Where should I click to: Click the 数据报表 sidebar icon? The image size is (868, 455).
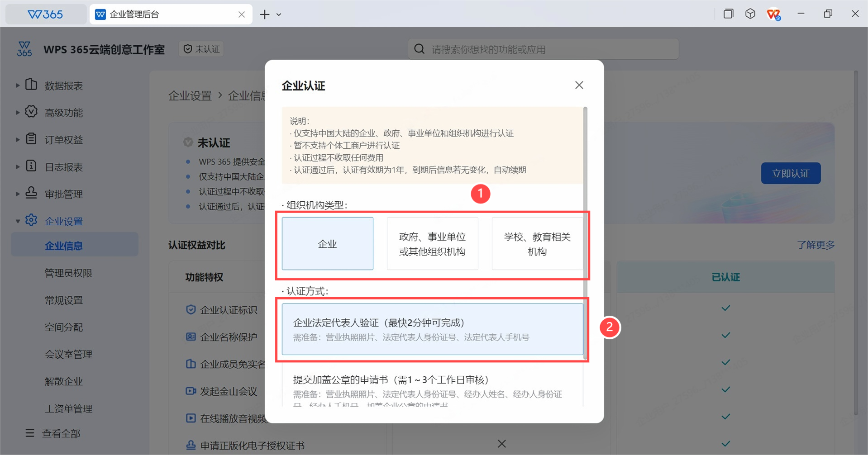(31, 84)
